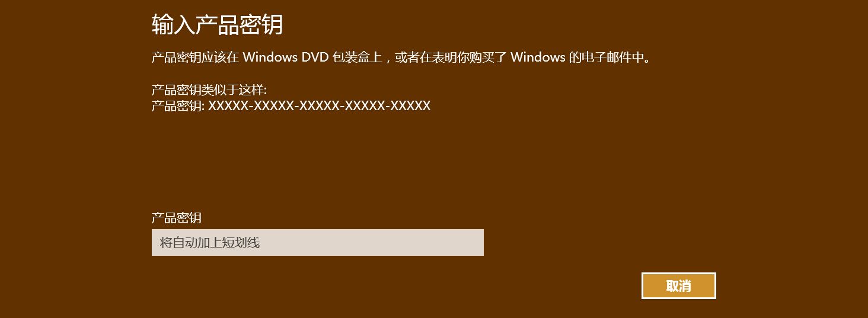Click the 产品密钥 label above the textbox
Viewport: 868px width, 318px height.
pos(177,218)
